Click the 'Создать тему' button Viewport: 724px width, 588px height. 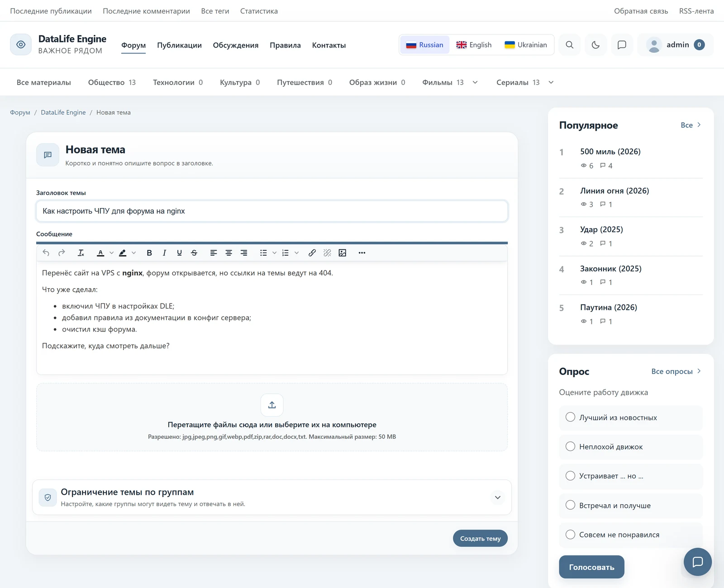480,538
